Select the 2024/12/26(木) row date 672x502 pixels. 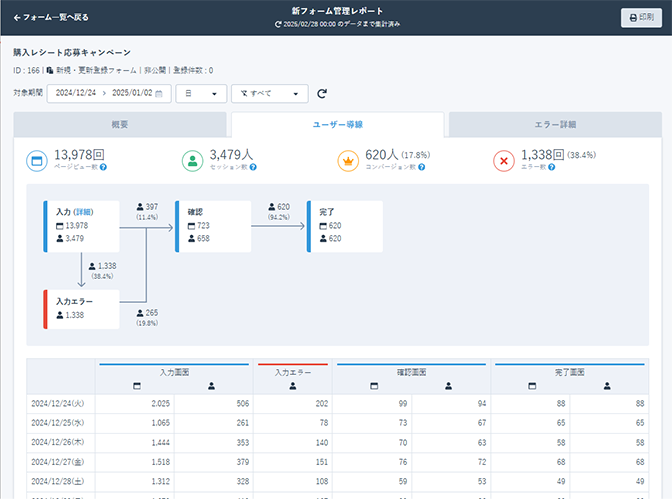click(x=58, y=442)
